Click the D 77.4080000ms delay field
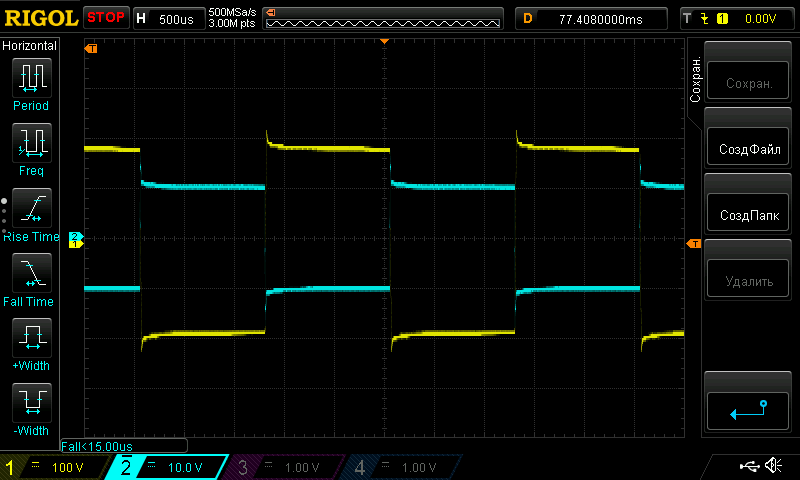Viewport: 800px width, 480px height. pos(591,19)
